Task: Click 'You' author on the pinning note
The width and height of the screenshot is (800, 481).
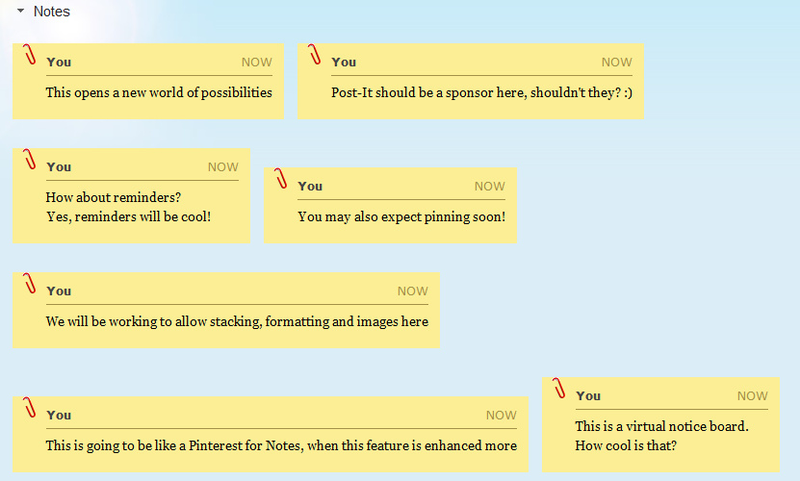Action: 310,186
